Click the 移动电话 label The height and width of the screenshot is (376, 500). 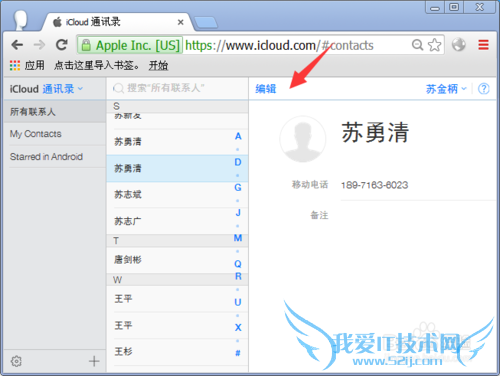310,184
